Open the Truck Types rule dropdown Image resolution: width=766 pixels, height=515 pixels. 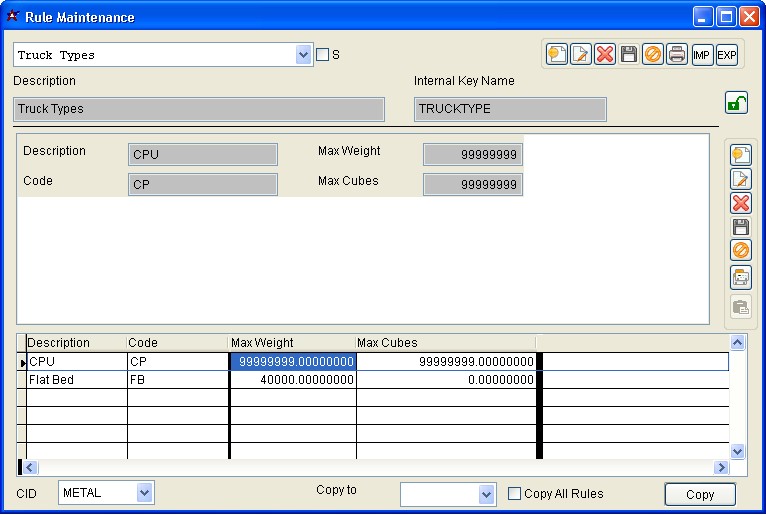coord(304,55)
